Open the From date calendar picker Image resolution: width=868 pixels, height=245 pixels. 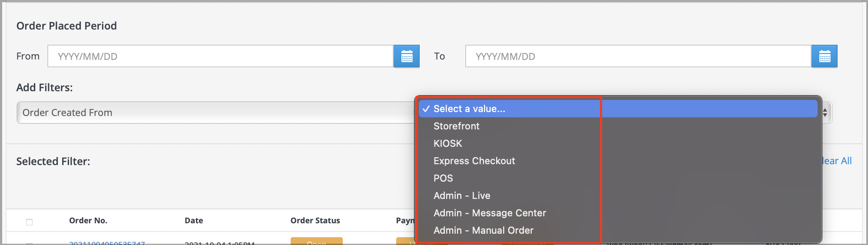point(407,56)
